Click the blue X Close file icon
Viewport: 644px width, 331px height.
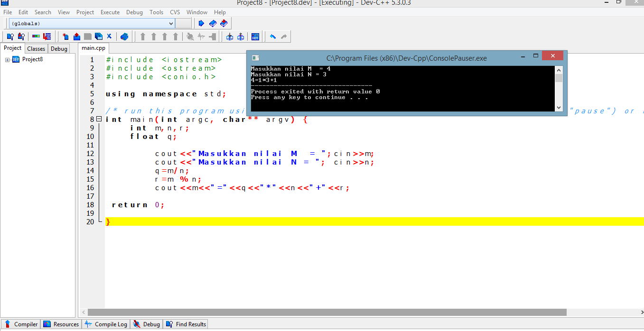(x=109, y=37)
